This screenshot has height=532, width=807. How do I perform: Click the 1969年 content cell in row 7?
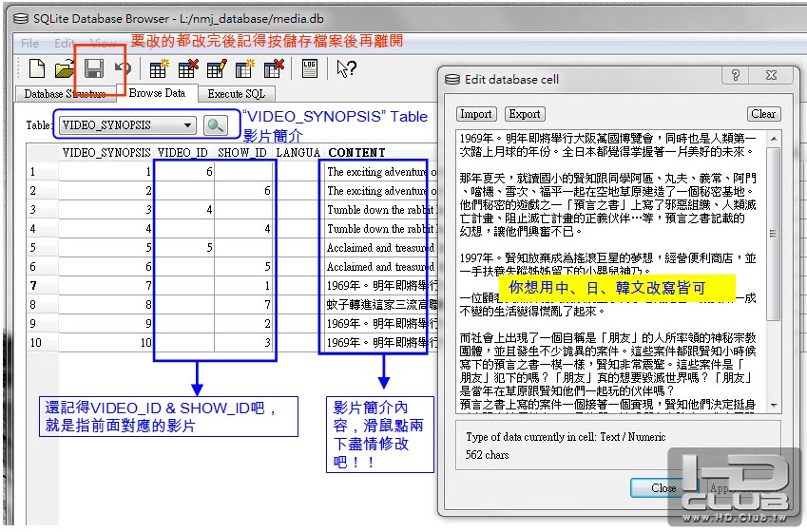tap(381, 286)
